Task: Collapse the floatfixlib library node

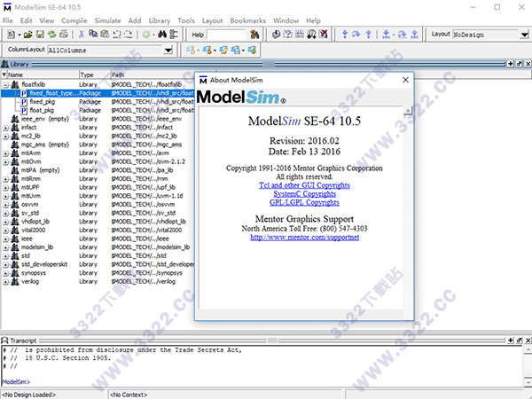Action: pyautogui.click(x=6, y=84)
